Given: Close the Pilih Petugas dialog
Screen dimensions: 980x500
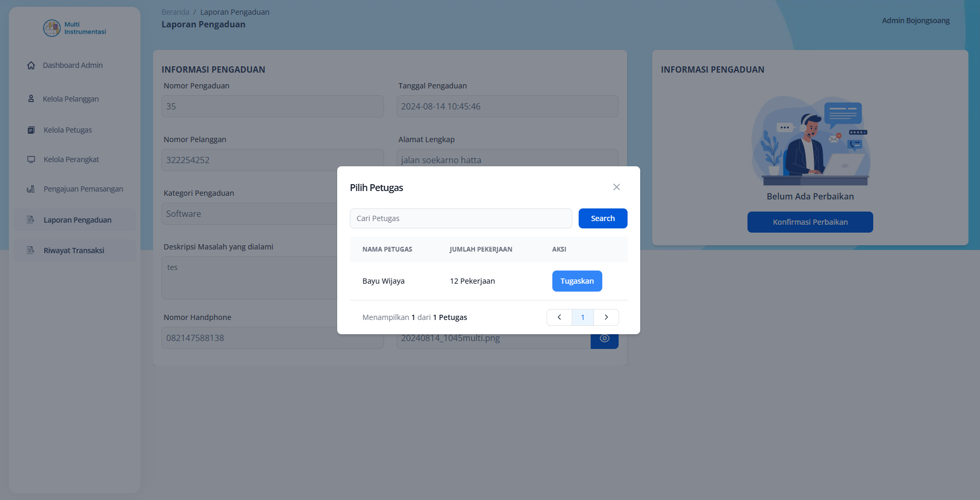Looking at the screenshot, I should click(616, 187).
